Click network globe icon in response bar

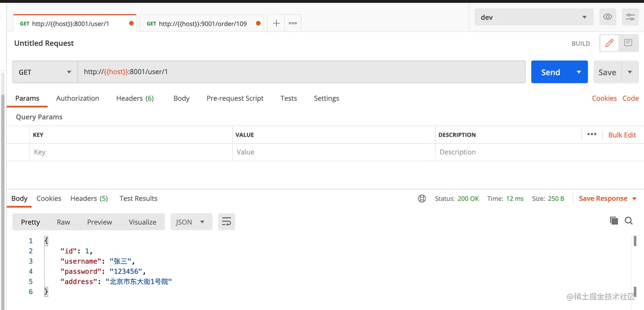click(422, 199)
